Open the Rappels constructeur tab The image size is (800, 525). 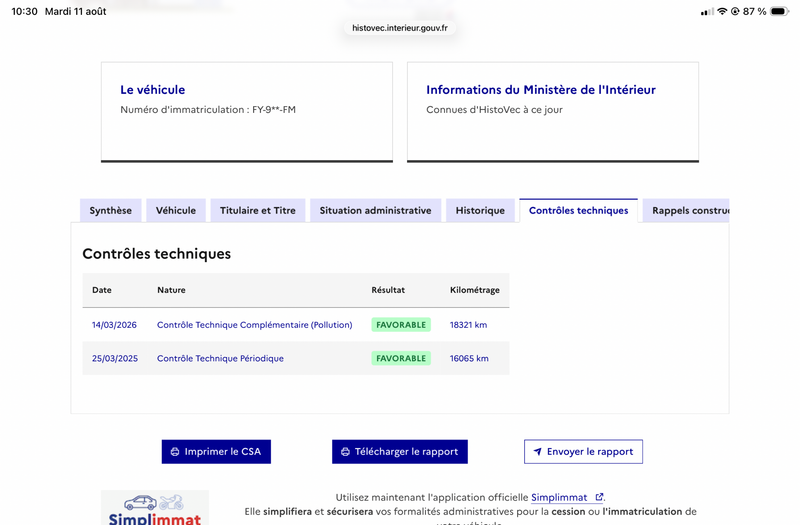coord(686,210)
